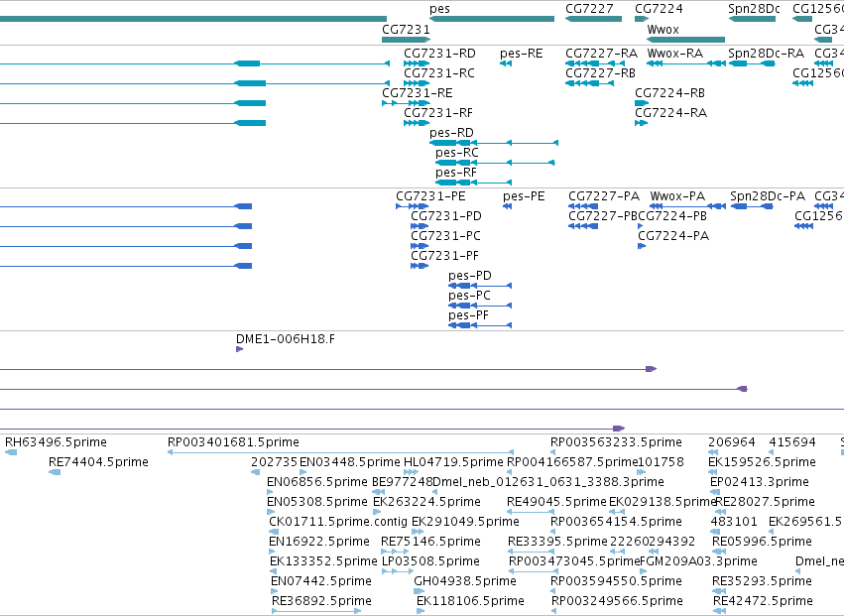Select the 202735 feature label

[274, 462]
